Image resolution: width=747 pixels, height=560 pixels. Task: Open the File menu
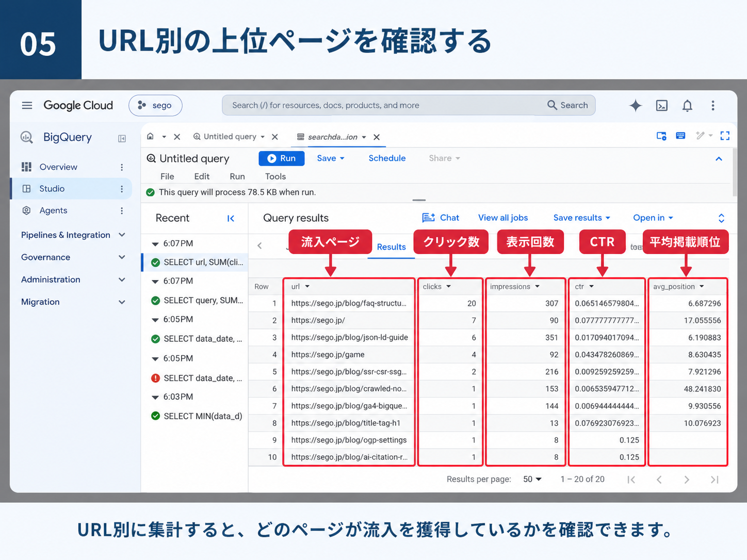[167, 176]
